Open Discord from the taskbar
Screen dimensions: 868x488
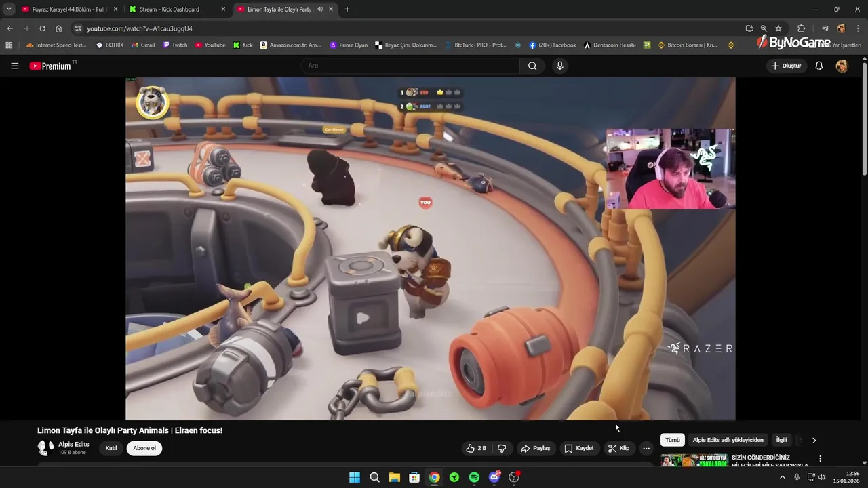[x=494, y=477]
